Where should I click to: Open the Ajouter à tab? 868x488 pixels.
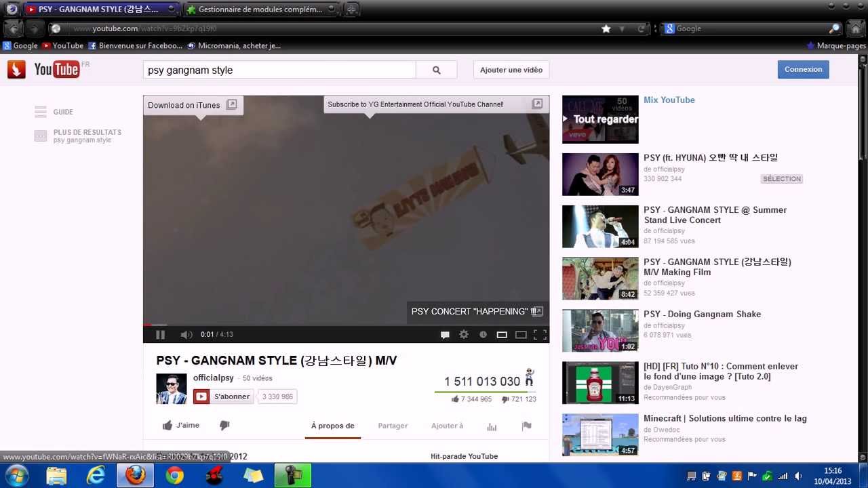pyautogui.click(x=447, y=426)
